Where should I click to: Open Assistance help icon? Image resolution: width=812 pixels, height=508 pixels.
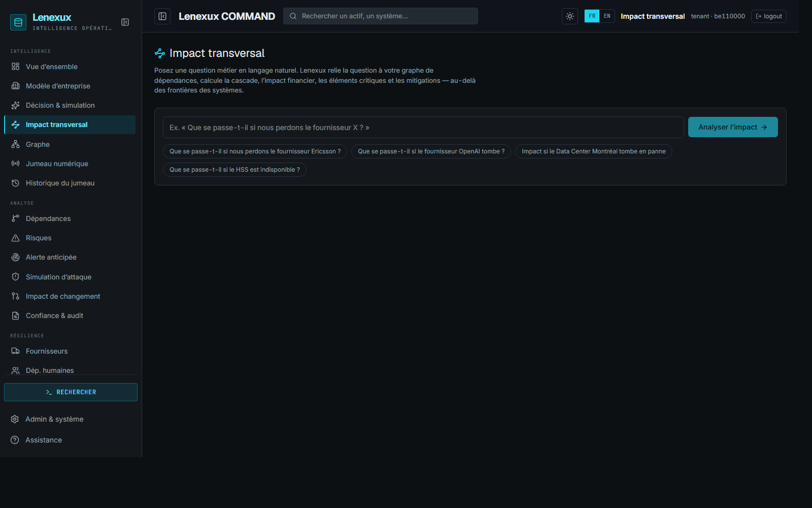[x=15, y=440]
